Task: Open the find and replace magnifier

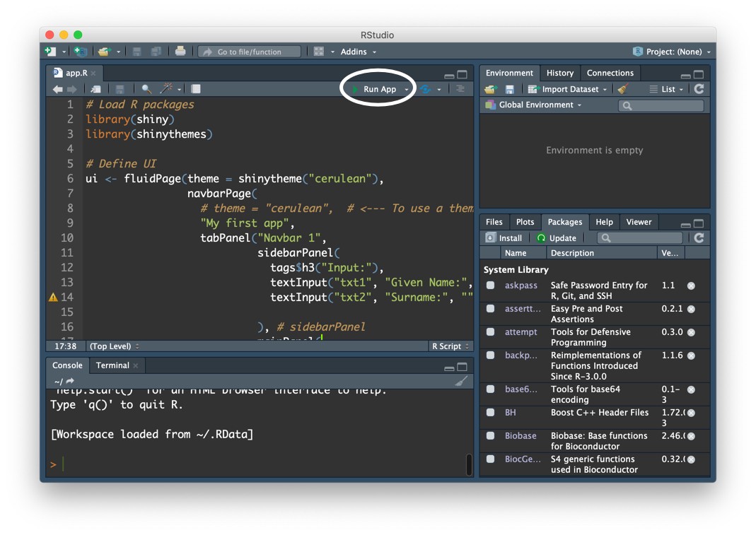Action: 146,88
